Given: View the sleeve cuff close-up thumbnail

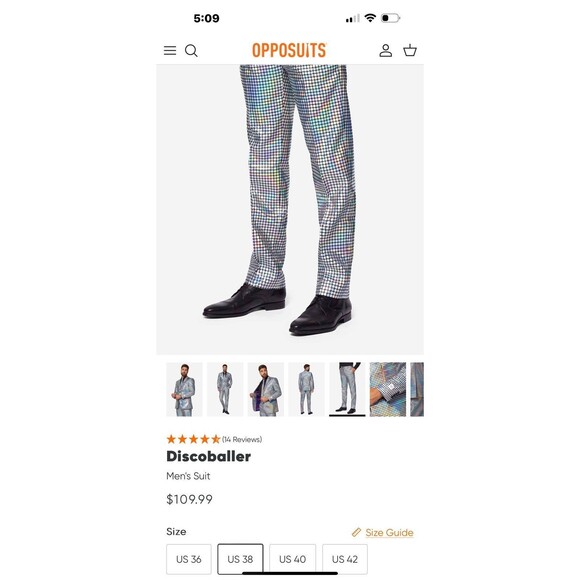Looking at the screenshot, I should click(x=388, y=389).
